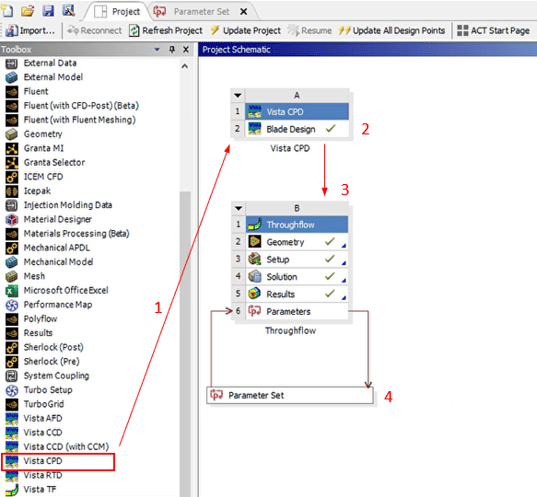The width and height of the screenshot is (537, 497).
Task: Select the TurboGrid icon
Action: coord(12,405)
